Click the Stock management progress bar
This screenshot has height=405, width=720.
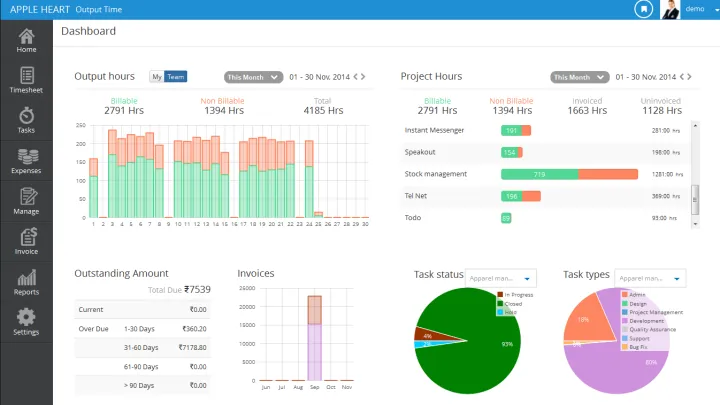(569, 174)
